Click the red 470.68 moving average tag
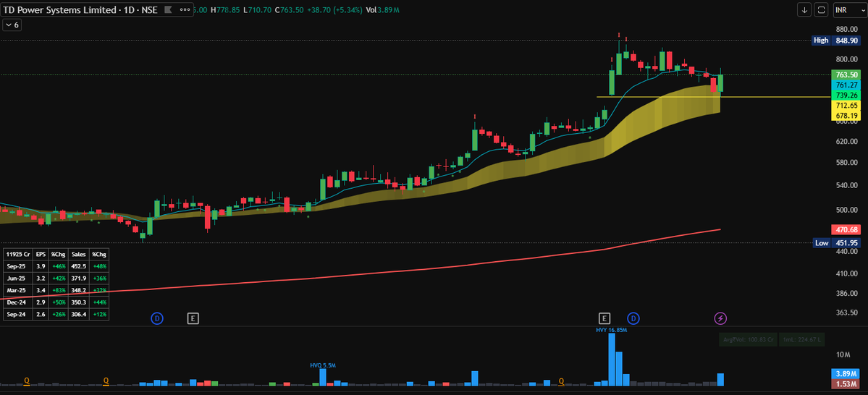The image size is (868, 395). click(x=846, y=229)
